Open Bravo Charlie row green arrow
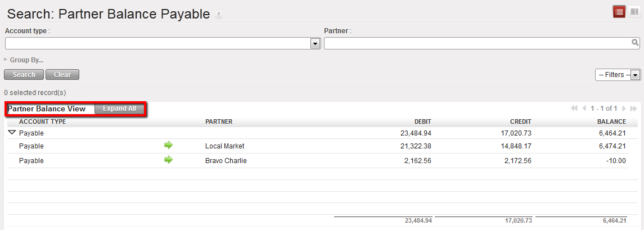This screenshot has height=230, width=644. click(x=168, y=160)
